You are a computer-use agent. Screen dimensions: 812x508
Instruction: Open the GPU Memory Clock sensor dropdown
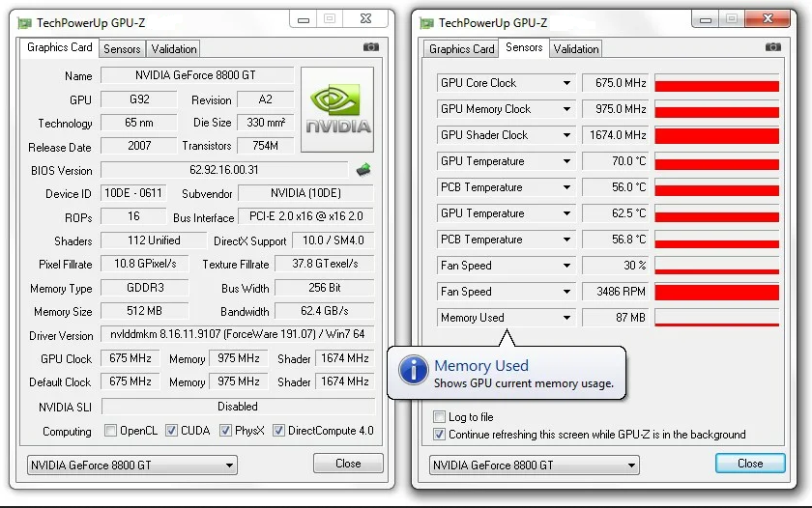[566, 109]
